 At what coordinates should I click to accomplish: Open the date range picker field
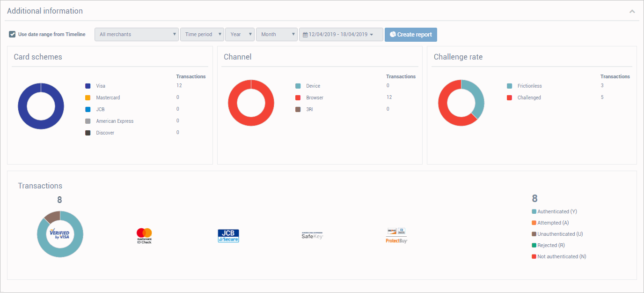(341, 34)
